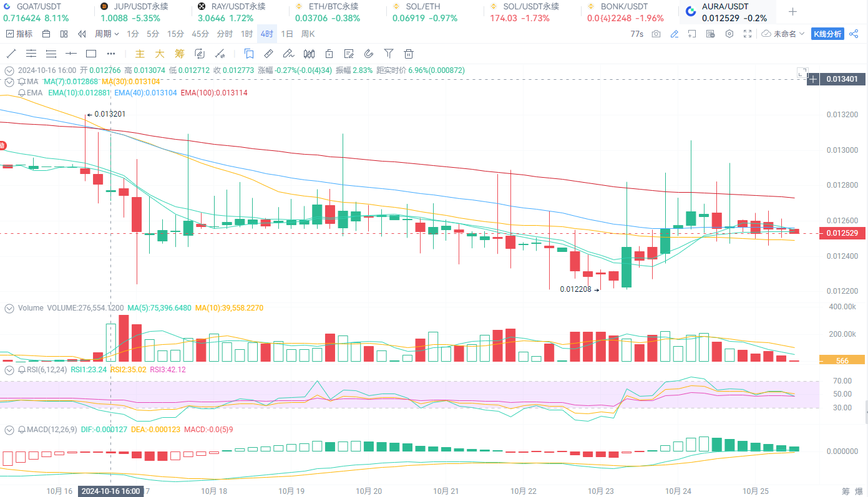The image size is (868, 497).
Task: Add a new symbol tab with plus
Action: pos(792,12)
